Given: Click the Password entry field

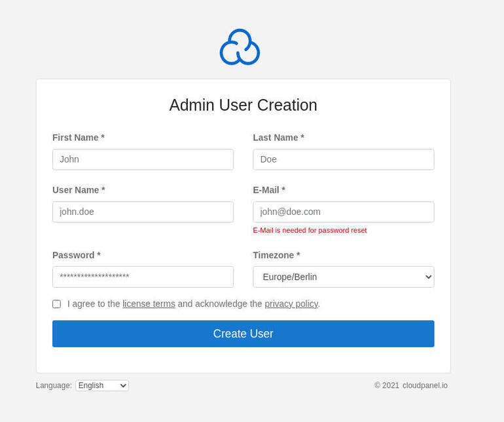Looking at the screenshot, I should (x=143, y=277).
